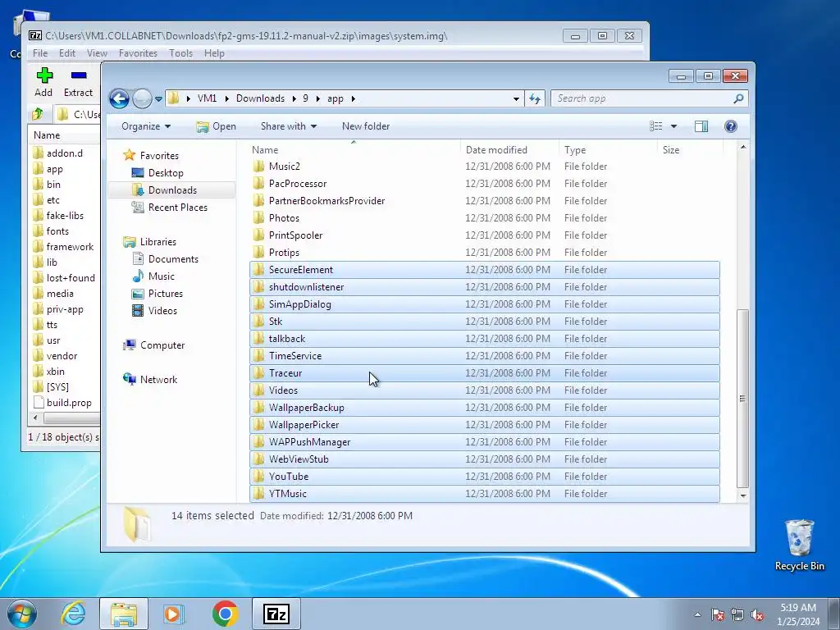Click the scrollbar up arrow in Explorer
Screen dimensions: 840x630
(742, 147)
